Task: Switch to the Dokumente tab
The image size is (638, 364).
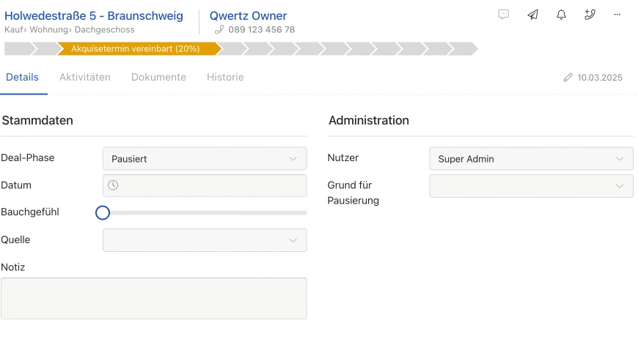Action: [158, 77]
